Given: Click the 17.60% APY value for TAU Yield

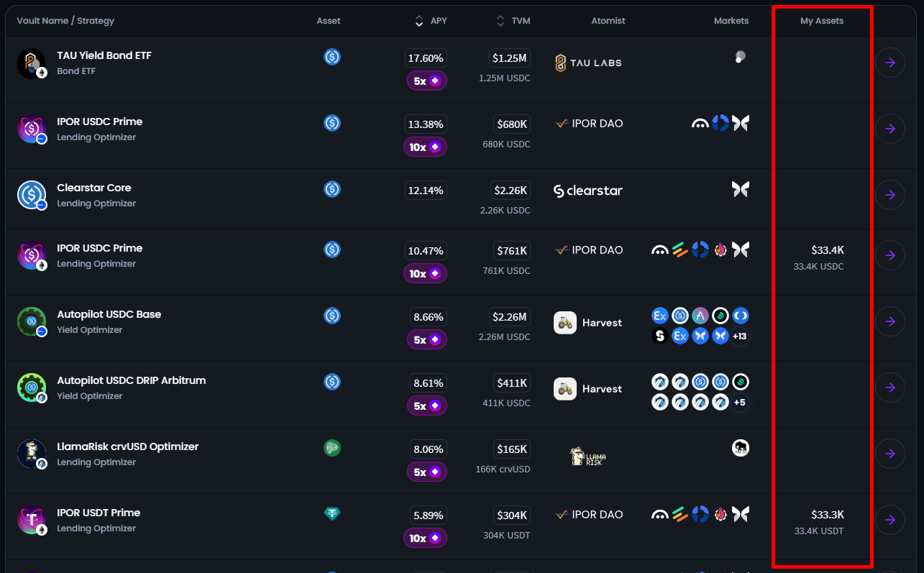Looking at the screenshot, I should (x=426, y=58).
